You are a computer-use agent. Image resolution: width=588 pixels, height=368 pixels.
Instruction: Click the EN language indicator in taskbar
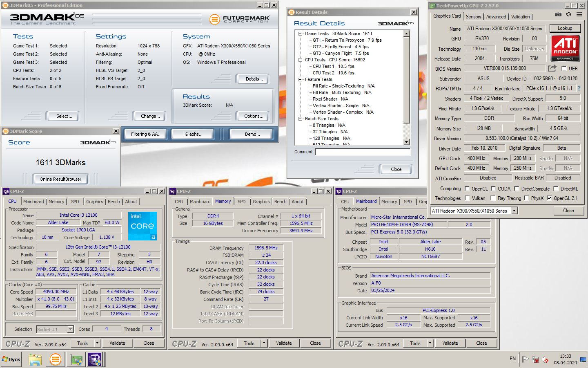click(512, 359)
